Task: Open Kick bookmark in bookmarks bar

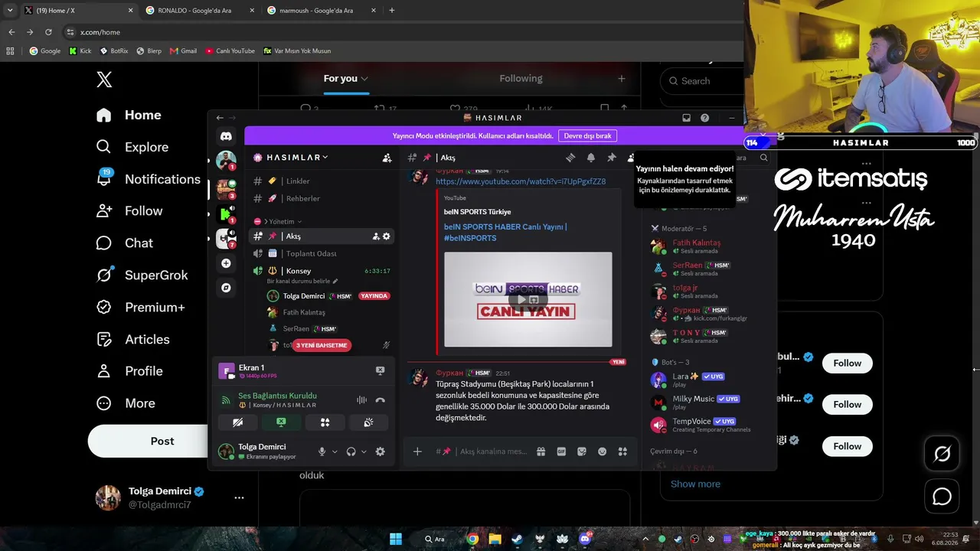Action: (x=80, y=51)
